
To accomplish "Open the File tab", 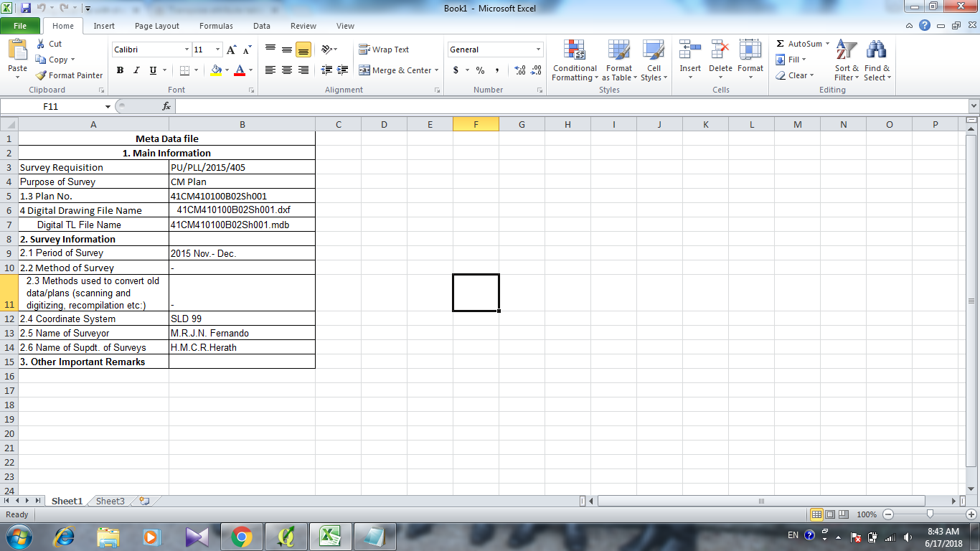I will click(20, 26).
